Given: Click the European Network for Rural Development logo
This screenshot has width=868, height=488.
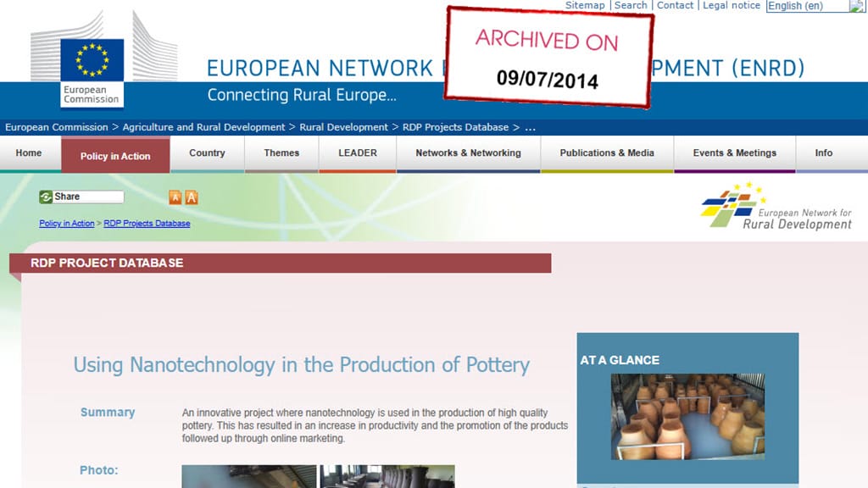Looking at the screenshot, I should click(x=776, y=208).
